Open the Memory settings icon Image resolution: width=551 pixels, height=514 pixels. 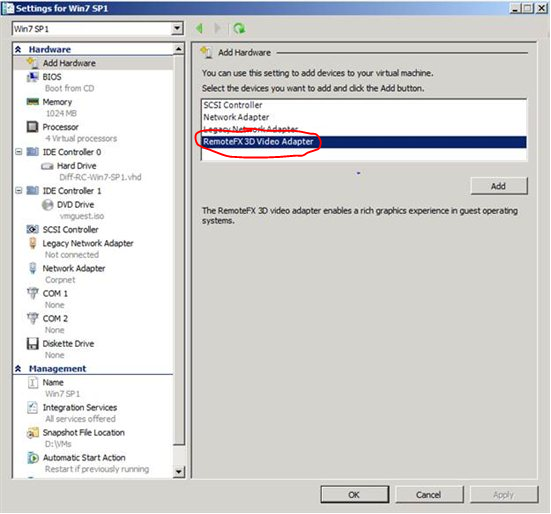pos(33,102)
